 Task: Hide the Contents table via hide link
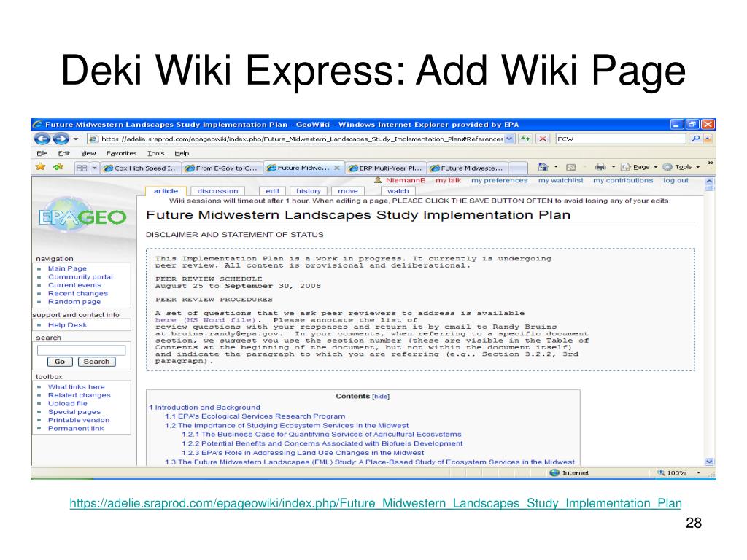point(381,397)
